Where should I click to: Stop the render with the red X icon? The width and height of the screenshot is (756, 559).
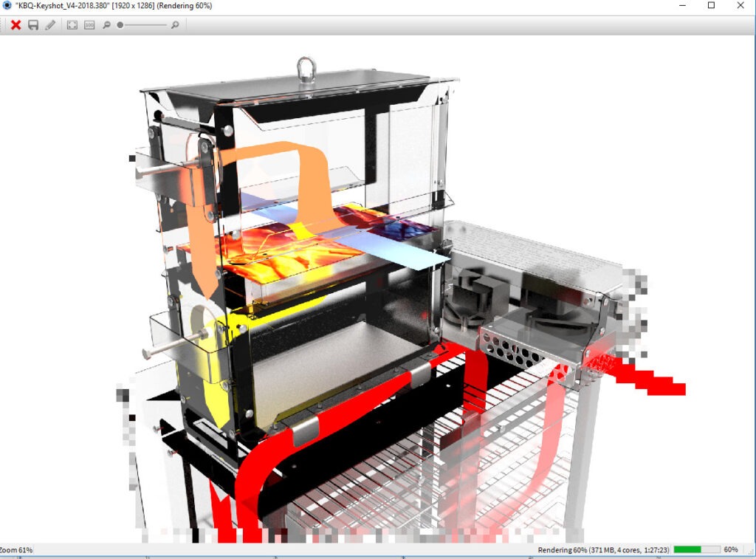tap(16, 24)
